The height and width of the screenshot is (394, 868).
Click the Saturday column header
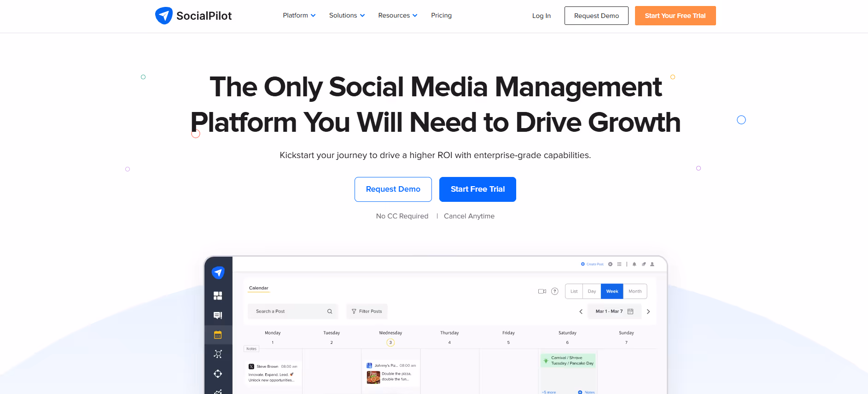tap(567, 333)
